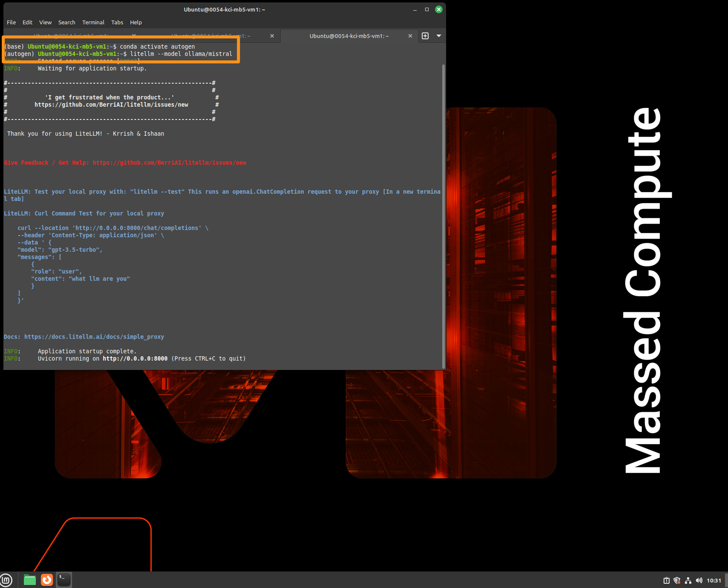The image size is (728, 588).
Task: Open the Linux Mint start menu
Action: click(x=6, y=580)
